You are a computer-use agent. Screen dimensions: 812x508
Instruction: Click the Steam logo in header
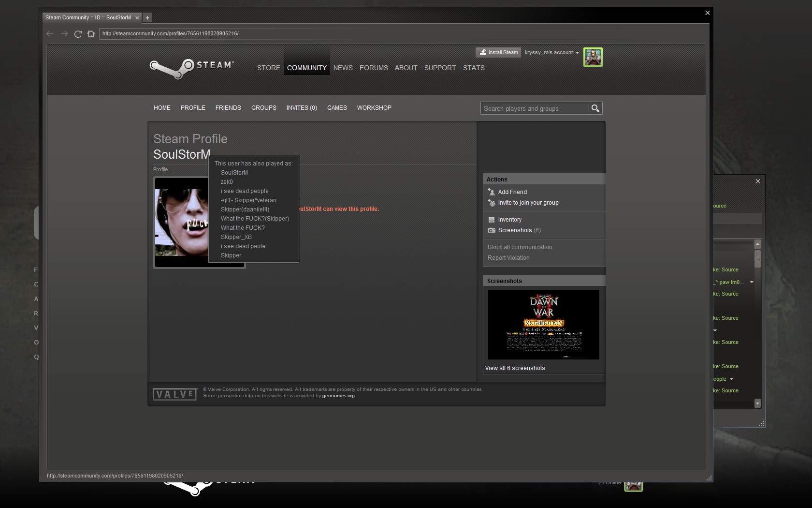pos(192,69)
